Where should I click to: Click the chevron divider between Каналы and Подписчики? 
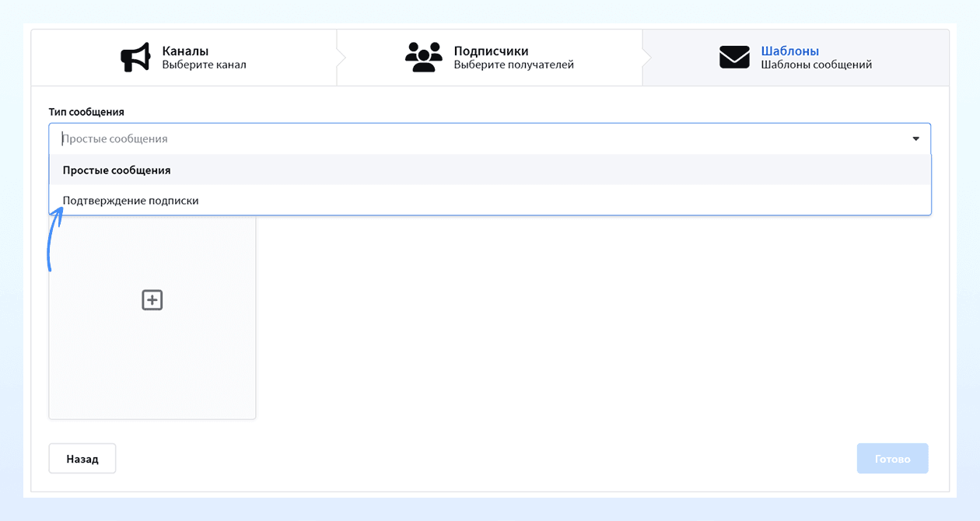click(x=340, y=58)
